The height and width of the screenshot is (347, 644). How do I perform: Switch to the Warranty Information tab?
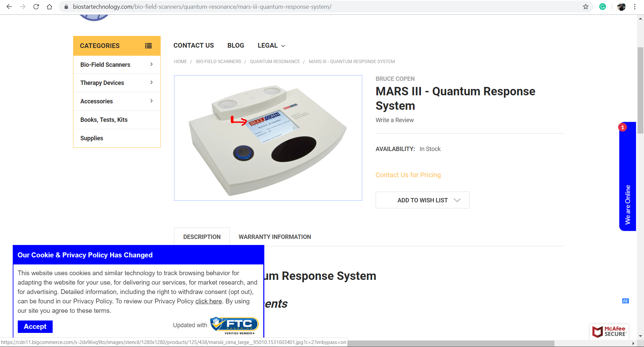click(x=275, y=237)
